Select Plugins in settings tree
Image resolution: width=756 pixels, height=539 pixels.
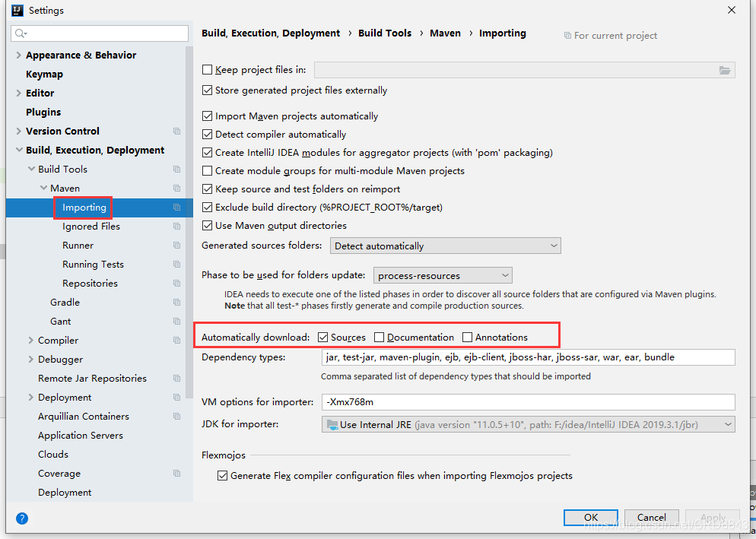pyautogui.click(x=43, y=113)
